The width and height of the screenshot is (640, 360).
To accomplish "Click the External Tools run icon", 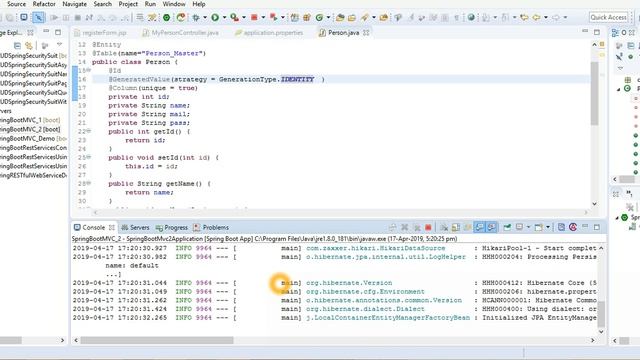I will click(x=273, y=18).
